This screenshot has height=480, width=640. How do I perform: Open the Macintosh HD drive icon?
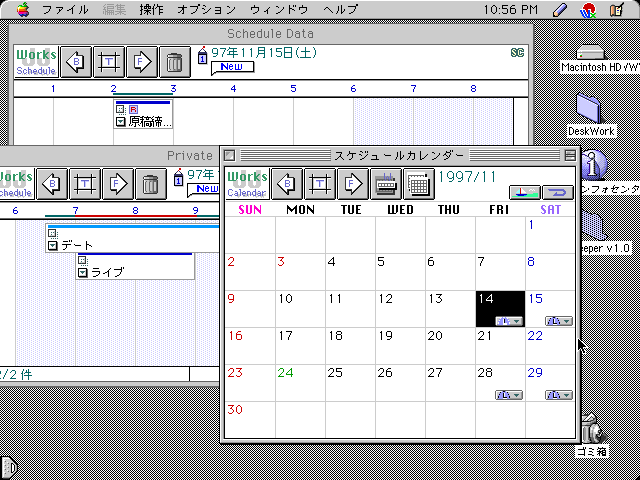tap(590, 53)
